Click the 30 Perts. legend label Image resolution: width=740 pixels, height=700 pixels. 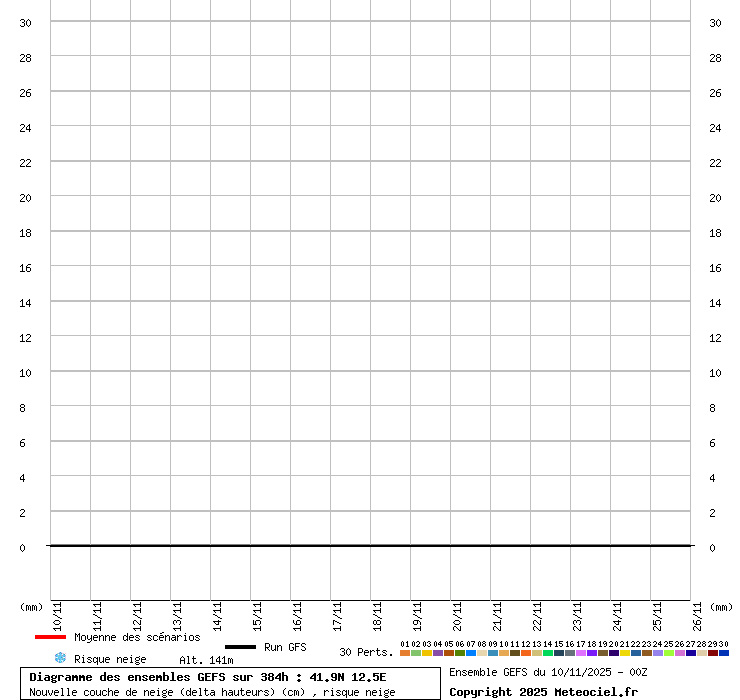point(366,652)
